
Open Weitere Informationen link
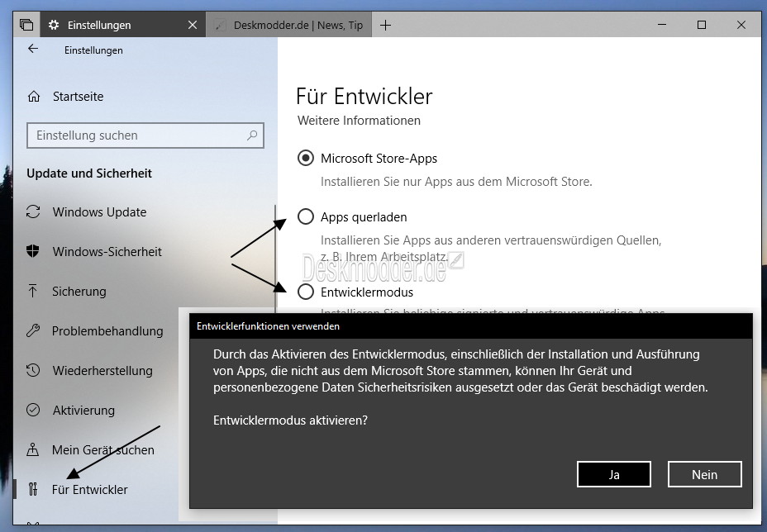tap(359, 121)
